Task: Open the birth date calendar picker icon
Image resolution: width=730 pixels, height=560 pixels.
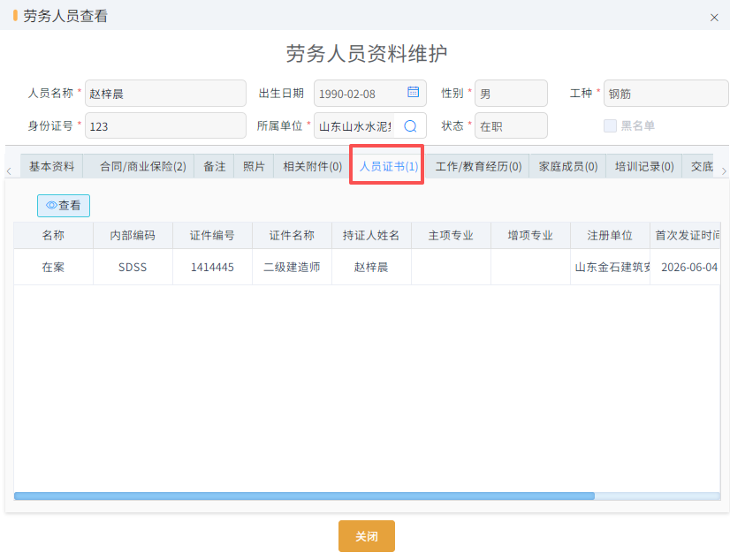Action: tap(413, 92)
